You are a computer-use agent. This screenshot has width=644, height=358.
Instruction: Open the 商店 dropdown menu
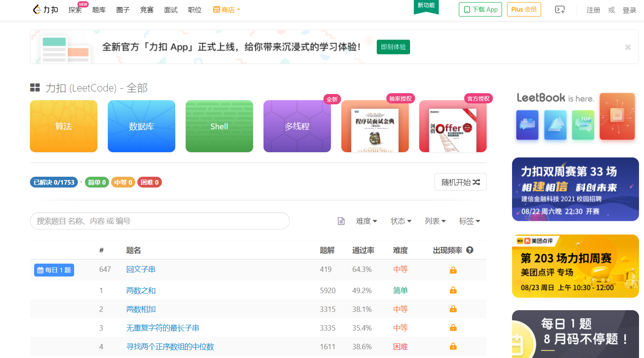point(226,10)
